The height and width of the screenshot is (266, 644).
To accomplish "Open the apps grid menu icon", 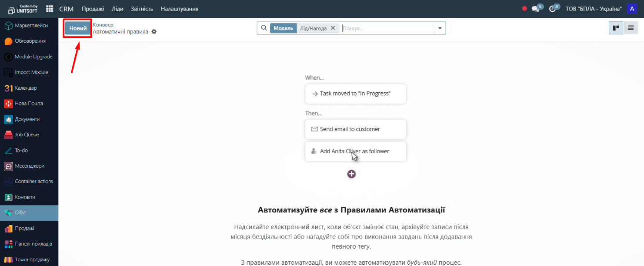I will point(50,9).
